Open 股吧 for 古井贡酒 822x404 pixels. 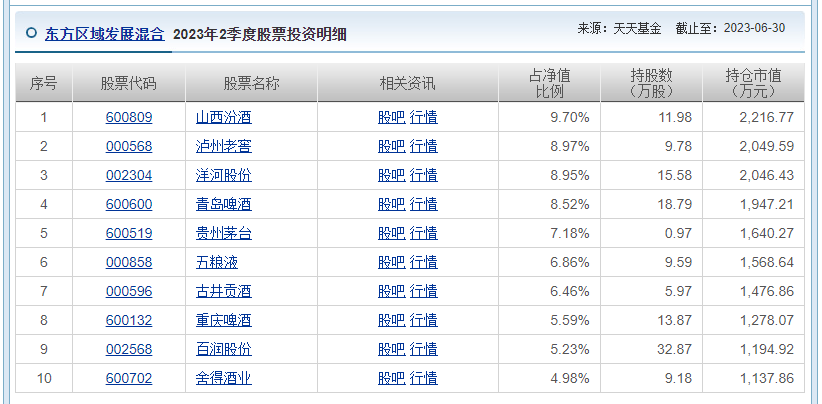[392, 291]
